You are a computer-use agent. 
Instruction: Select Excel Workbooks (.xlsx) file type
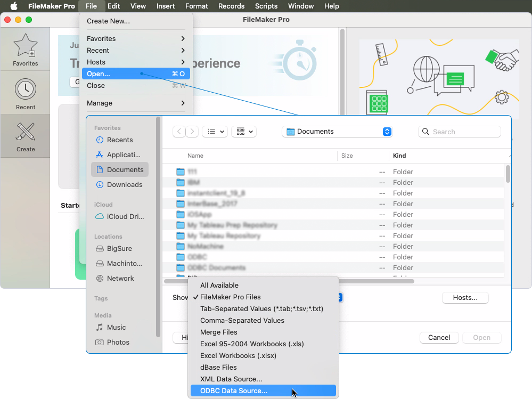coord(238,355)
